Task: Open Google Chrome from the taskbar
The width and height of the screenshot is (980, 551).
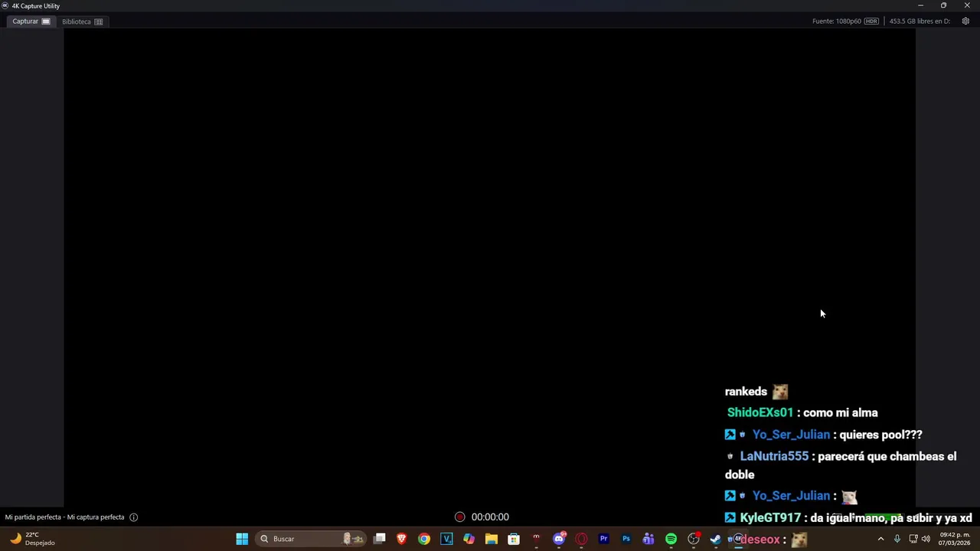Action: coord(424,539)
